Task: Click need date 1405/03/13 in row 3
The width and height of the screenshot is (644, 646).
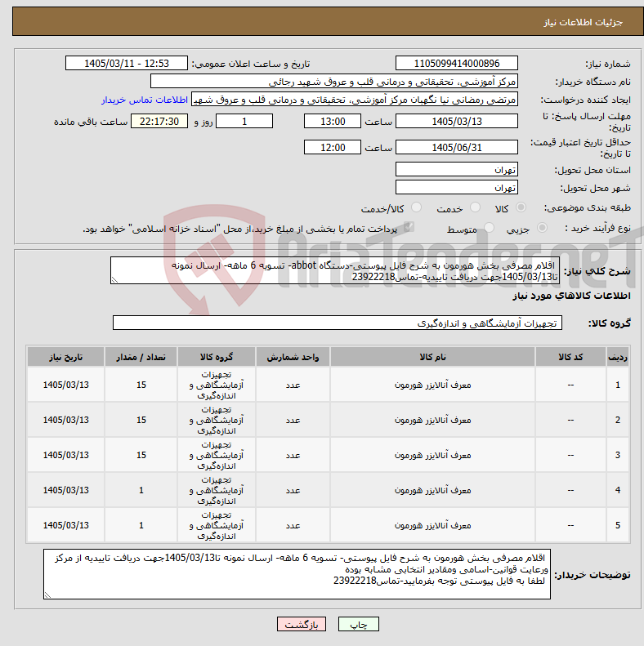Action: (x=66, y=455)
